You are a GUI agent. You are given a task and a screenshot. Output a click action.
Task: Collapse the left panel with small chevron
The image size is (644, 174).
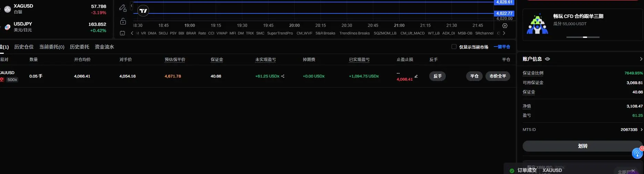(x=131, y=6)
